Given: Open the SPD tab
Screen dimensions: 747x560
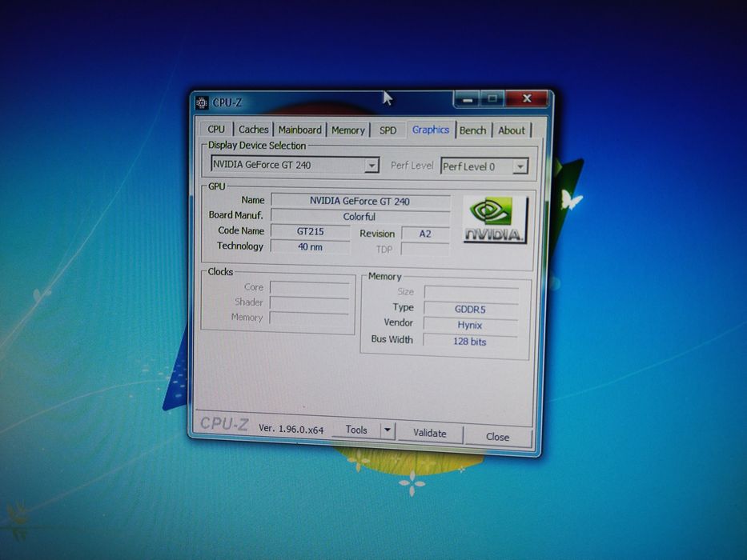Looking at the screenshot, I should click(388, 130).
